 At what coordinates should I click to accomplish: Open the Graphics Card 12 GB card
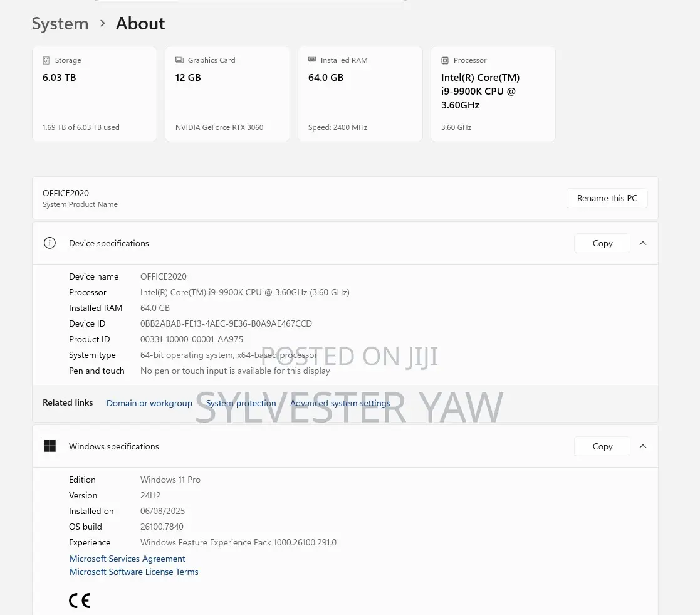click(227, 94)
